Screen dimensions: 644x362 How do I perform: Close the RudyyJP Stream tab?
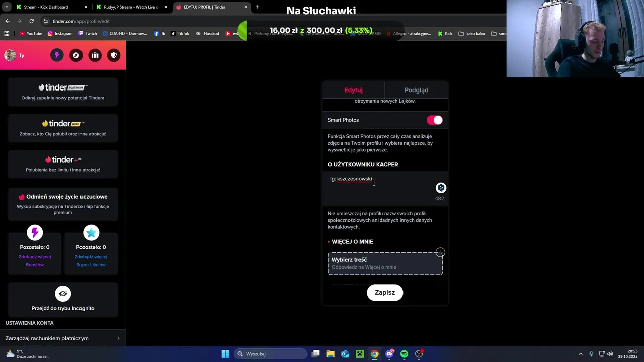click(166, 7)
